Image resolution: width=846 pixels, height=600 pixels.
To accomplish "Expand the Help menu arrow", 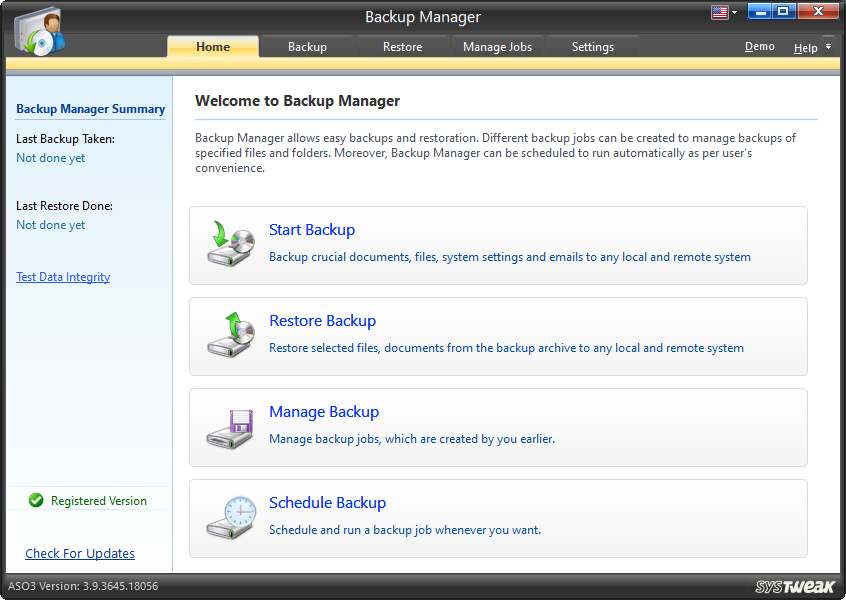I will [x=828, y=47].
